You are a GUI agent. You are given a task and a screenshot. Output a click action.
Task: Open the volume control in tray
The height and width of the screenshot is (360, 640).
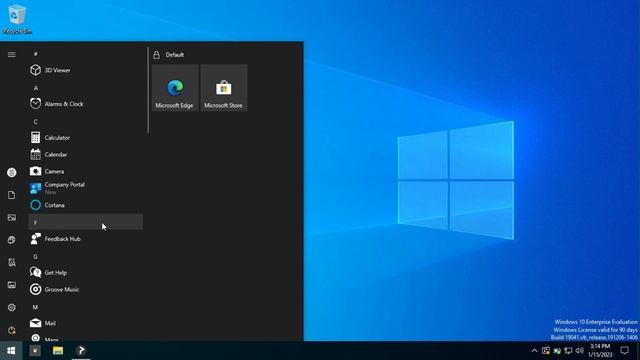click(x=579, y=351)
